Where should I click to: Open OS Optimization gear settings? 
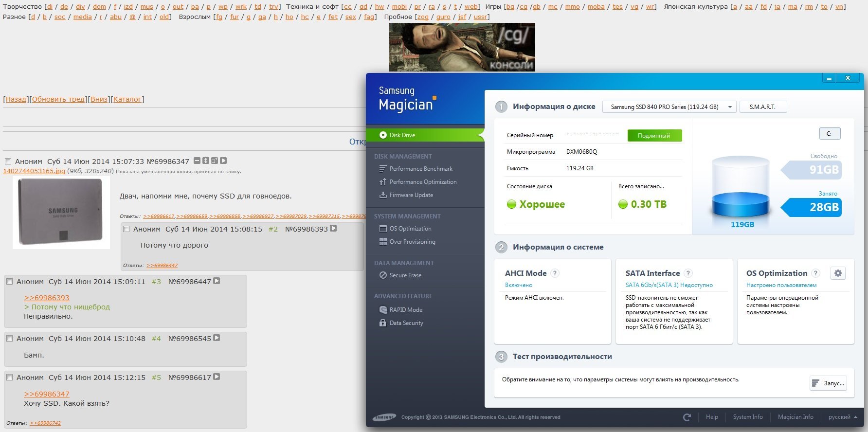pyautogui.click(x=838, y=273)
